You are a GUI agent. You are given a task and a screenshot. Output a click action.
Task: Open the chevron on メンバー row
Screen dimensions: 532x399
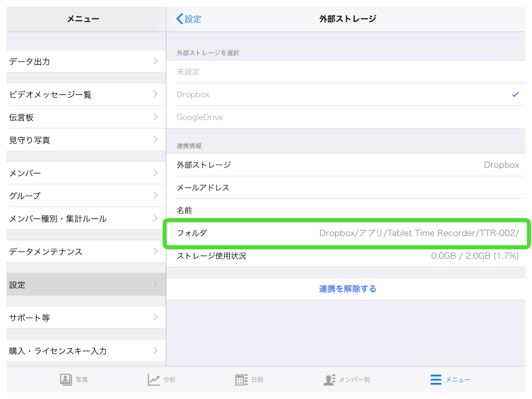156,173
